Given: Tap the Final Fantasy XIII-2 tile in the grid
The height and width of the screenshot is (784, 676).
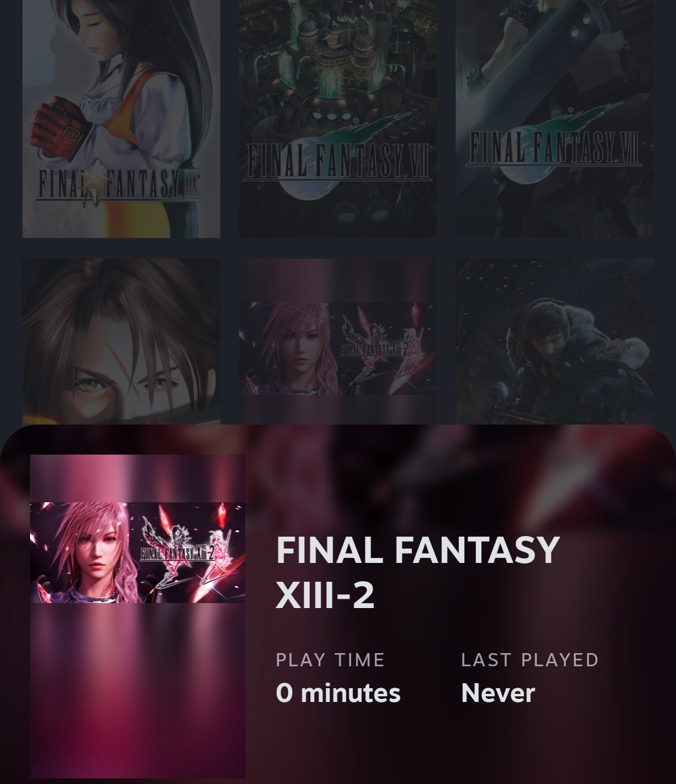Looking at the screenshot, I should pos(338,341).
